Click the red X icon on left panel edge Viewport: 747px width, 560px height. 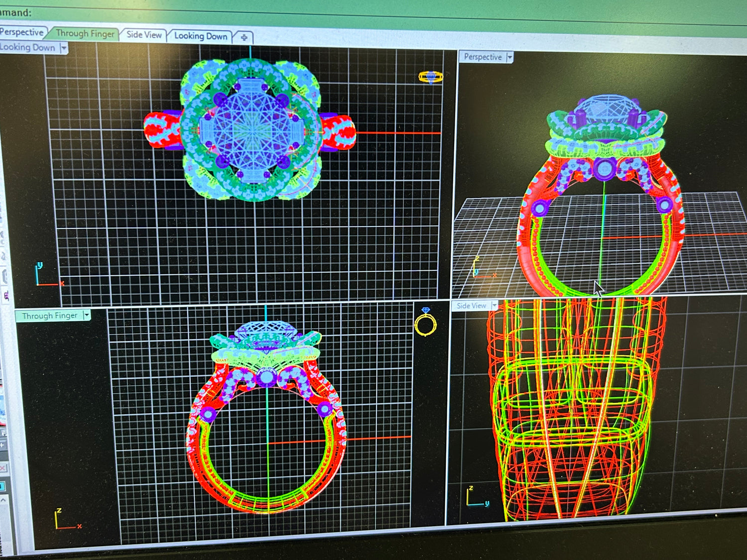pyautogui.click(x=2, y=468)
